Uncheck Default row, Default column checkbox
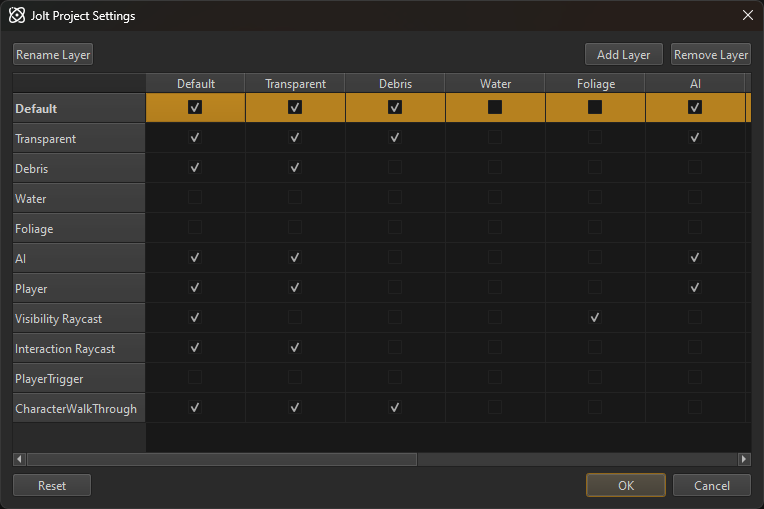The image size is (764, 509). point(195,107)
